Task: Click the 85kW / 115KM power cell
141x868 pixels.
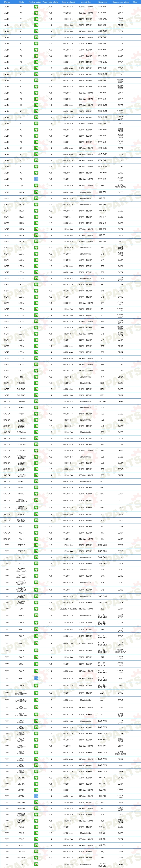Action: (86, 173)
